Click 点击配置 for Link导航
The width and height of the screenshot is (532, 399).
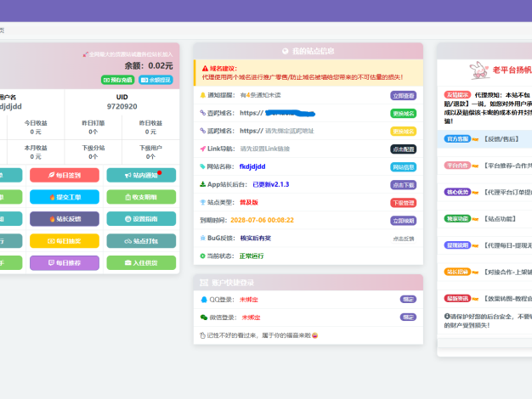pos(403,149)
